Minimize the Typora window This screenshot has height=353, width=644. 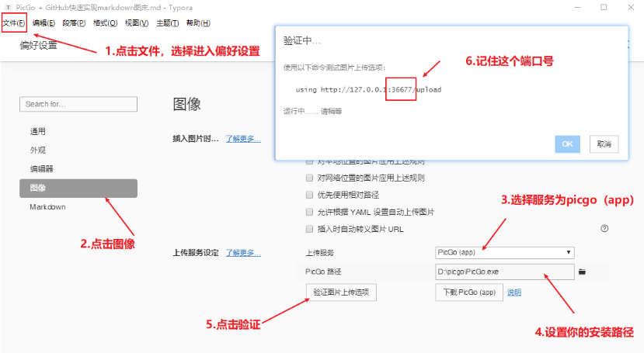pos(577,8)
